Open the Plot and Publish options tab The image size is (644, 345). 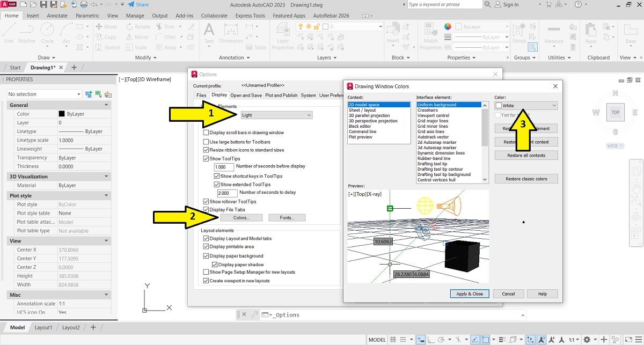[281, 96]
